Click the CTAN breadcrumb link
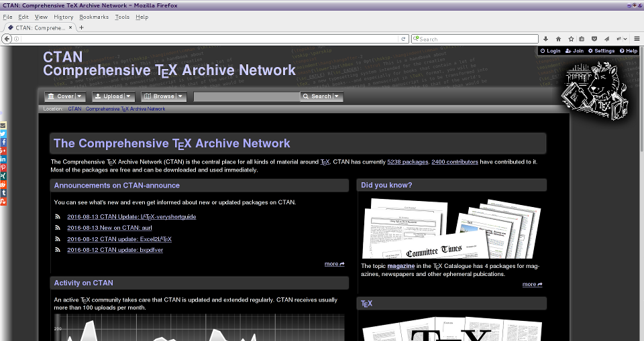This screenshot has height=341, width=644. (74, 109)
